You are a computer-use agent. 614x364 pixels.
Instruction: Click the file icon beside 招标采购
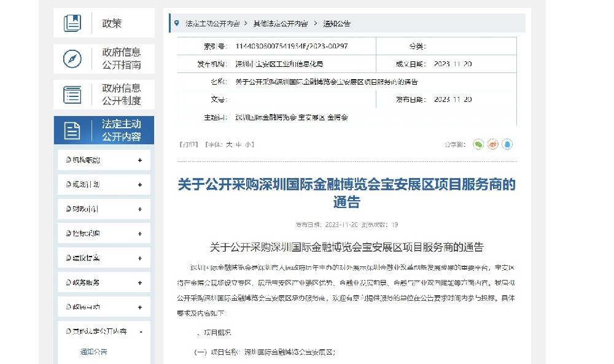pyautogui.click(x=69, y=233)
